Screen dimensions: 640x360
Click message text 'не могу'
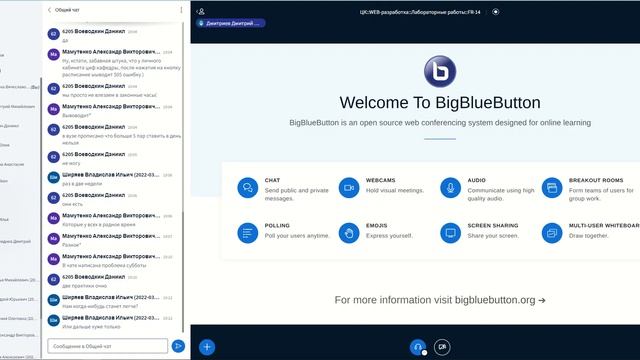71,163
